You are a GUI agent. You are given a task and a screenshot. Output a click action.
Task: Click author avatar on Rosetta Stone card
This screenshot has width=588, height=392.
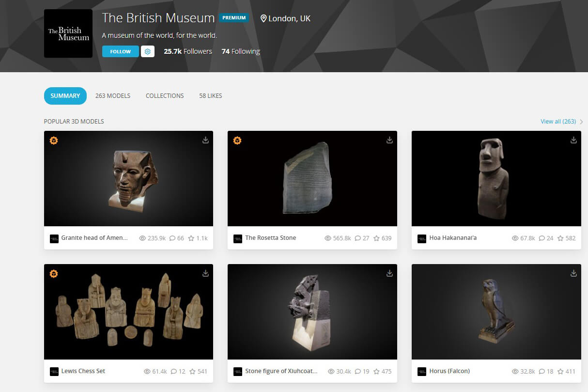pyautogui.click(x=238, y=238)
